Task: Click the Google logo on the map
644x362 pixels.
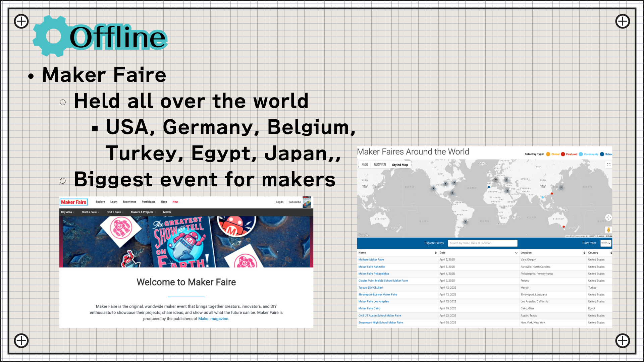Action: (x=363, y=235)
